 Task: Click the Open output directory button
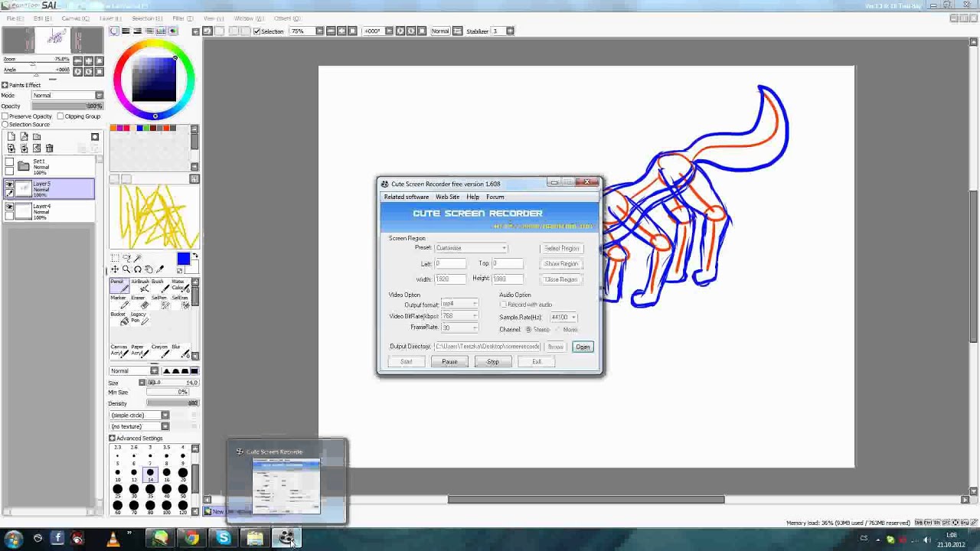[x=583, y=347]
